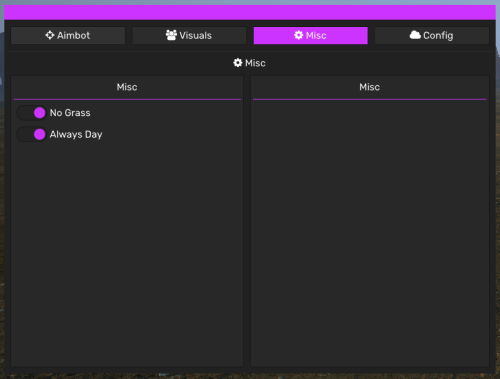Select the highlighted Misc tab
This screenshot has width=500, height=379.
click(311, 35)
